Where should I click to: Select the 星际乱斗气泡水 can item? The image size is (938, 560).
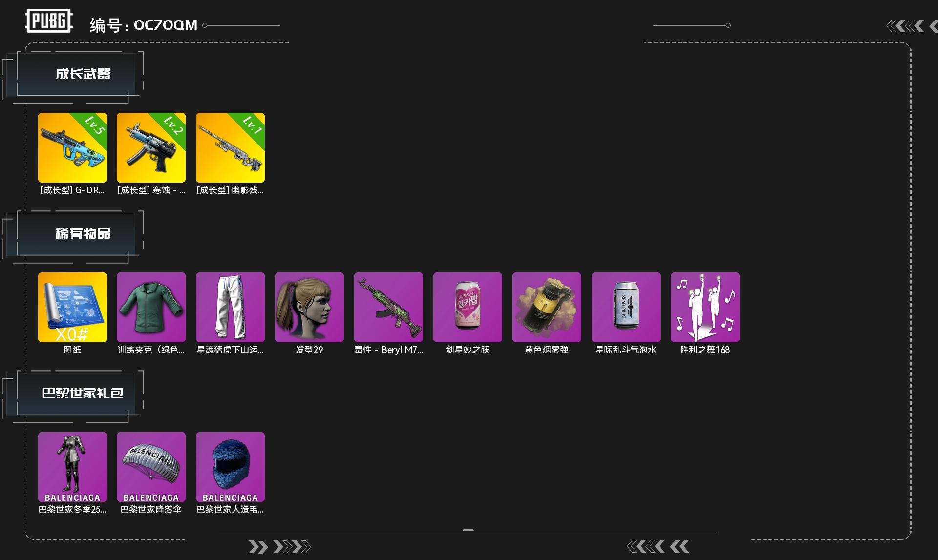pyautogui.click(x=626, y=307)
